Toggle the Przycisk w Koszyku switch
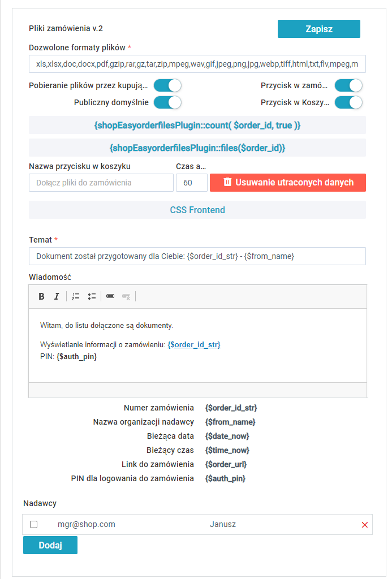The height and width of the screenshot is (579, 392). pyautogui.click(x=348, y=102)
